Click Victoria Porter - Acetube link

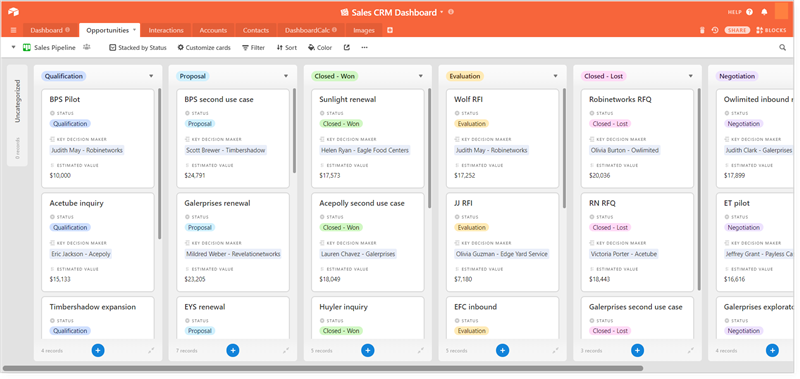[x=624, y=254]
